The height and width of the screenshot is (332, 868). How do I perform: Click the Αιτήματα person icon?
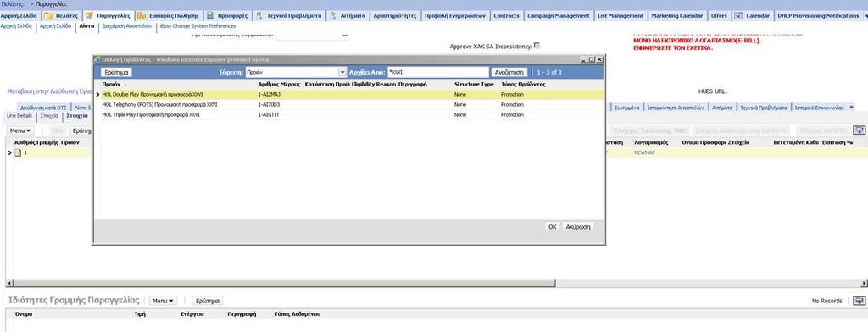point(332,15)
